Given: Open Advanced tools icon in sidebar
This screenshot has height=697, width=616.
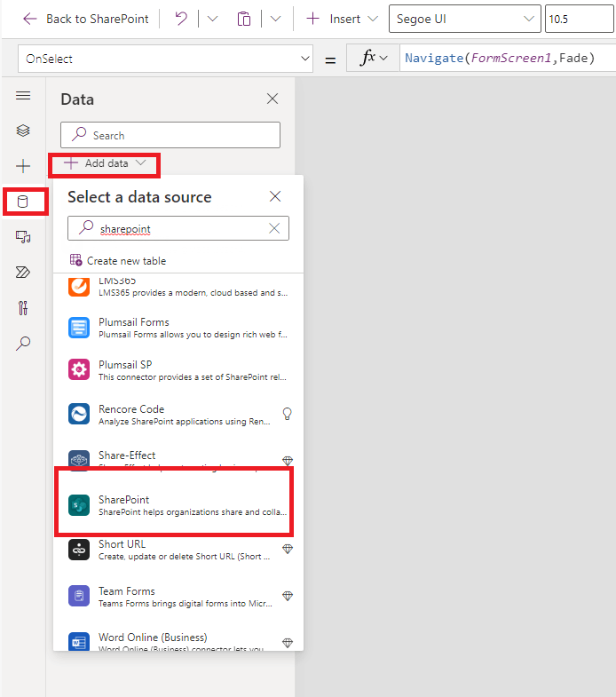Looking at the screenshot, I should click(x=23, y=307).
